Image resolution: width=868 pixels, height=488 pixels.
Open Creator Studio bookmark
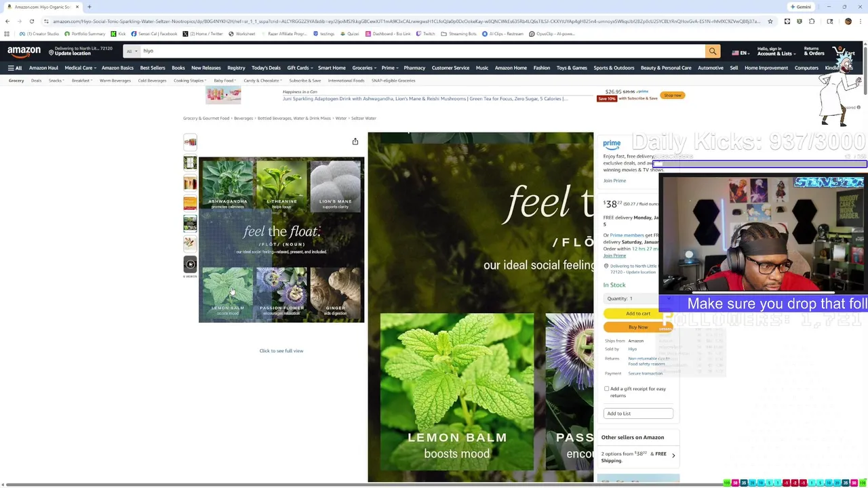(x=39, y=34)
